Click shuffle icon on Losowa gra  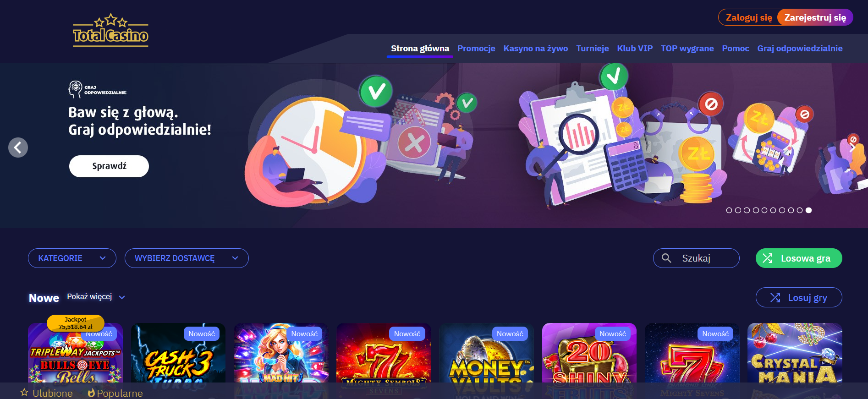click(768, 258)
